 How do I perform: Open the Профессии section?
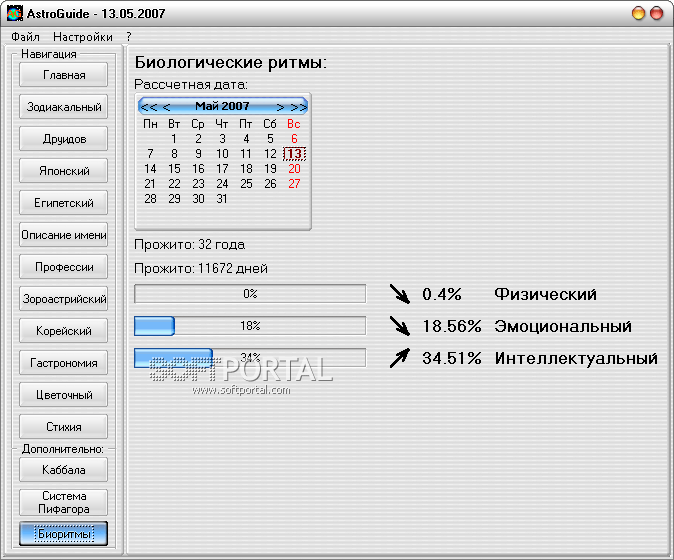pyautogui.click(x=64, y=267)
